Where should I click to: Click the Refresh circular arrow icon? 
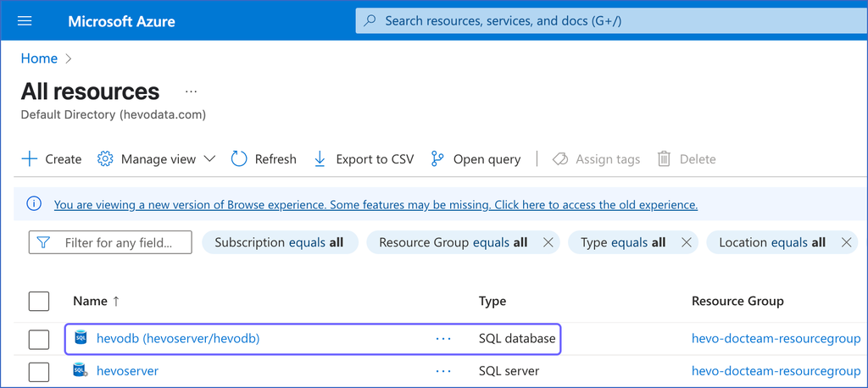pos(238,159)
